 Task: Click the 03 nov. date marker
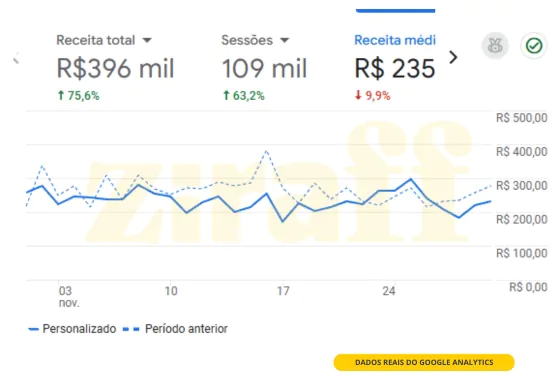click(x=69, y=297)
